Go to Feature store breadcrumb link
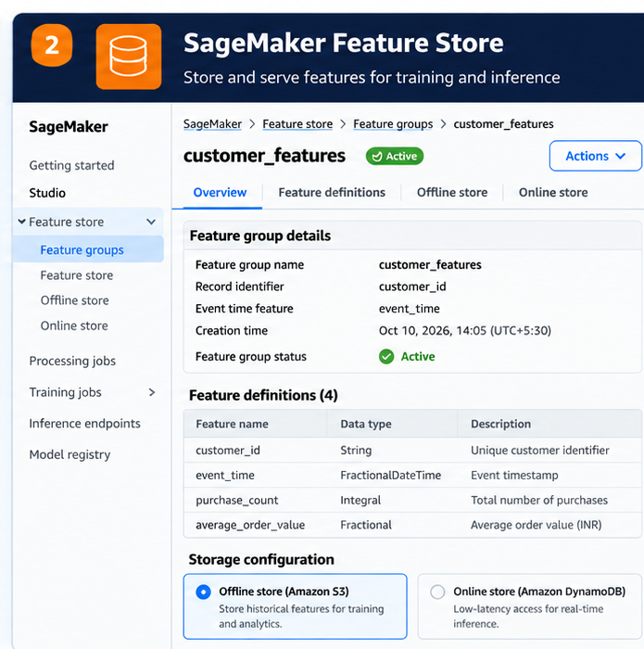The image size is (644, 649). [297, 124]
